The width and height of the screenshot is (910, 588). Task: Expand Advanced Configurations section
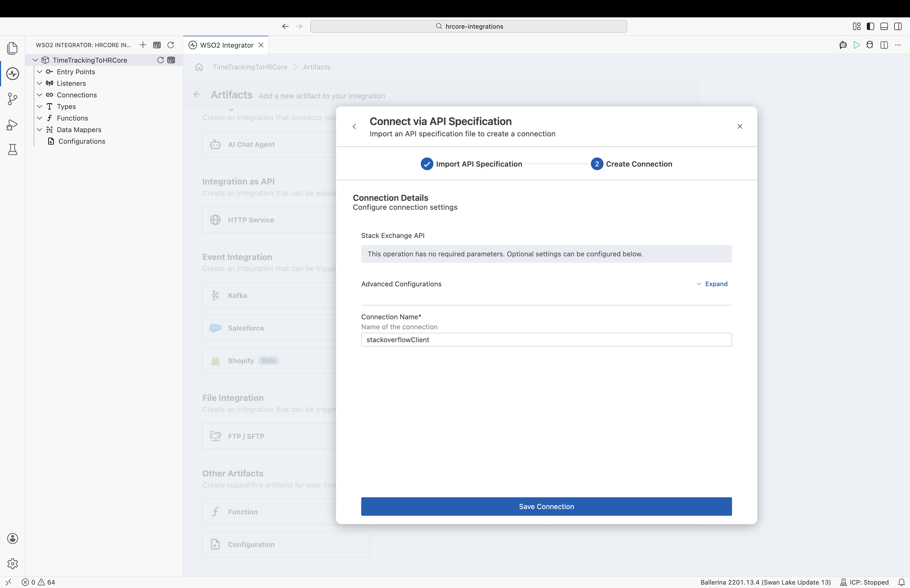(x=712, y=284)
